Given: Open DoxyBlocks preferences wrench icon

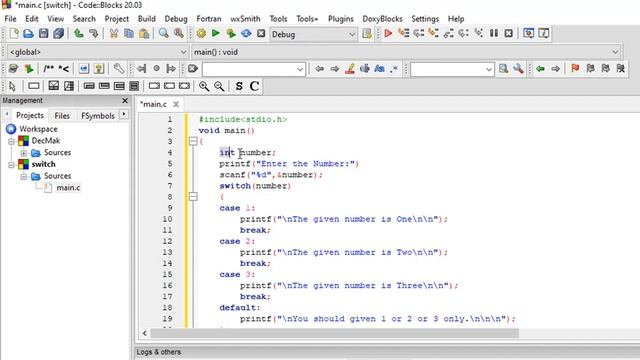Looking at the screenshot, I should pyautogui.click(x=119, y=69).
